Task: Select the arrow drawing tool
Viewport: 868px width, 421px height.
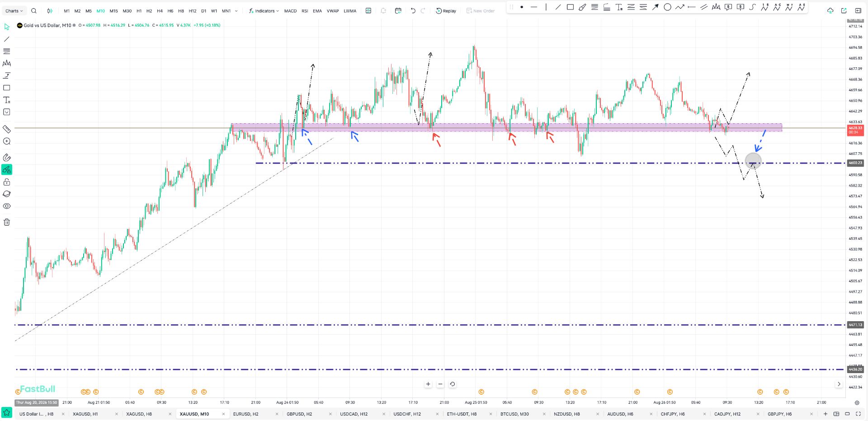Action: click(655, 7)
